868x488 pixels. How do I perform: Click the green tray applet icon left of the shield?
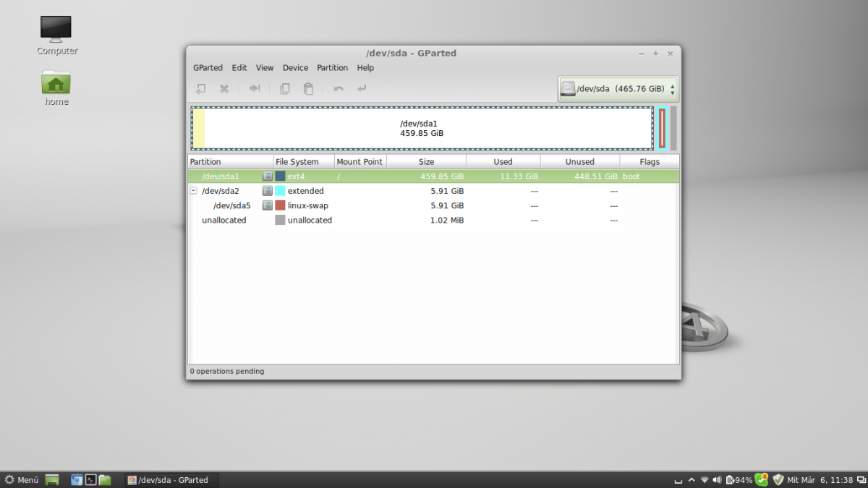(762, 479)
